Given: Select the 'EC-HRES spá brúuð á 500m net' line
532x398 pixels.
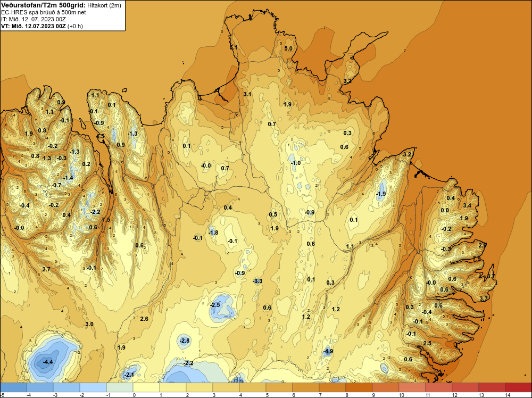Looking at the screenshot, I should coord(44,12).
